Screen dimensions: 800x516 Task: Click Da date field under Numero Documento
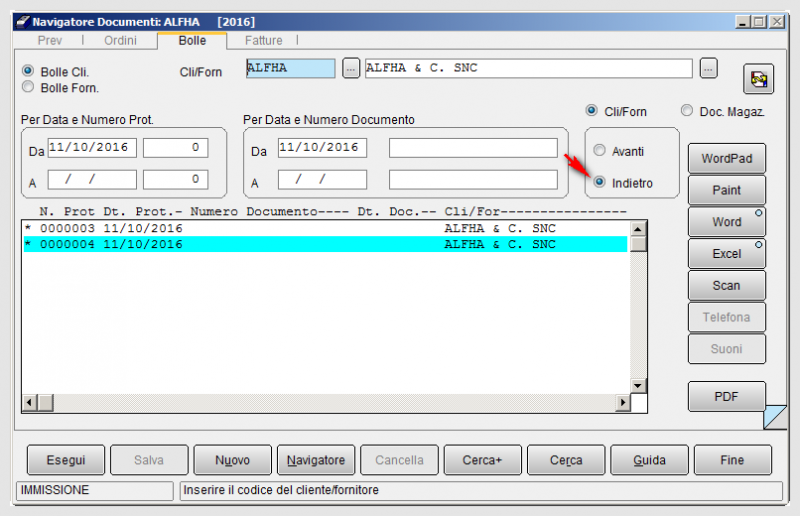click(x=322, y=148)
